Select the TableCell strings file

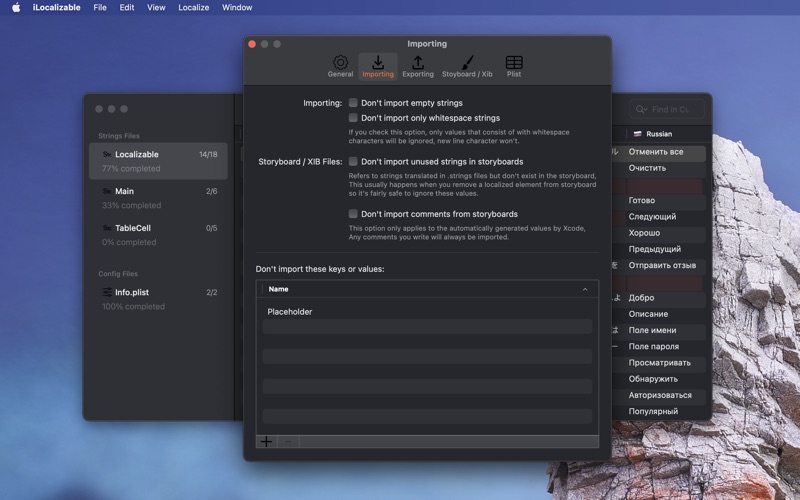click(158, 235)
